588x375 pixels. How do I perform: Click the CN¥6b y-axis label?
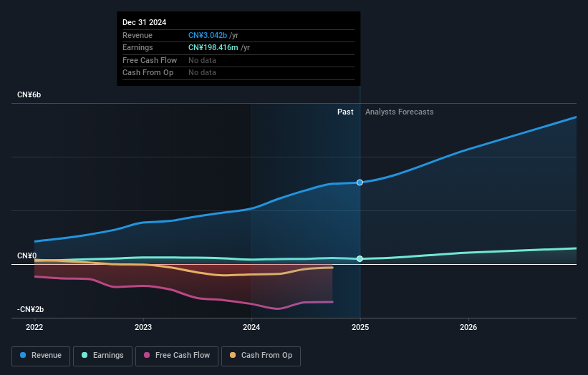click(29, 94)
